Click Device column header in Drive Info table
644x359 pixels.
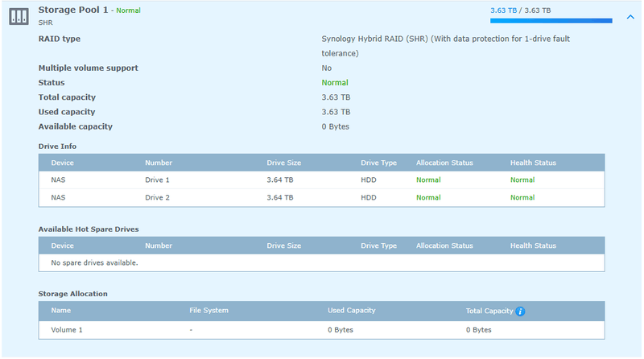tap(63, 163)
